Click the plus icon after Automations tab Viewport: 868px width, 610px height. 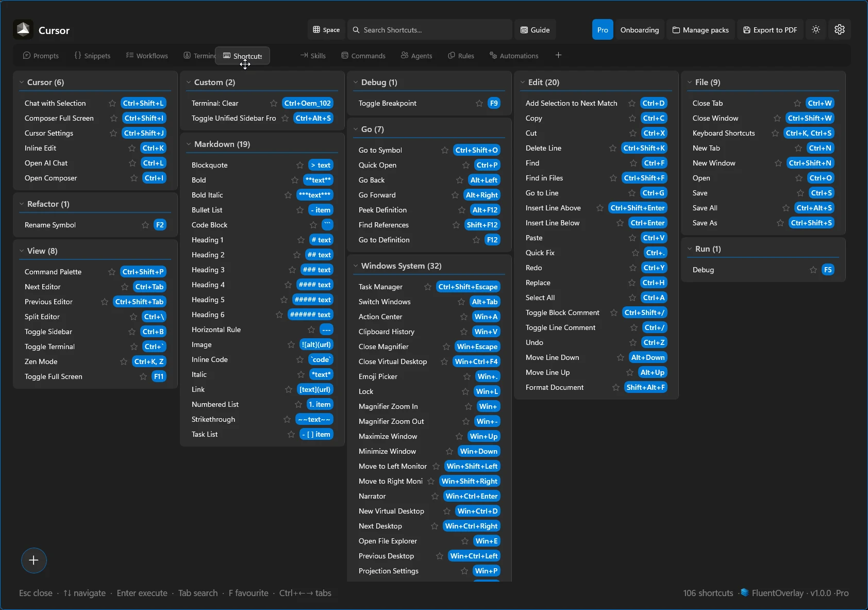(558, 55)
